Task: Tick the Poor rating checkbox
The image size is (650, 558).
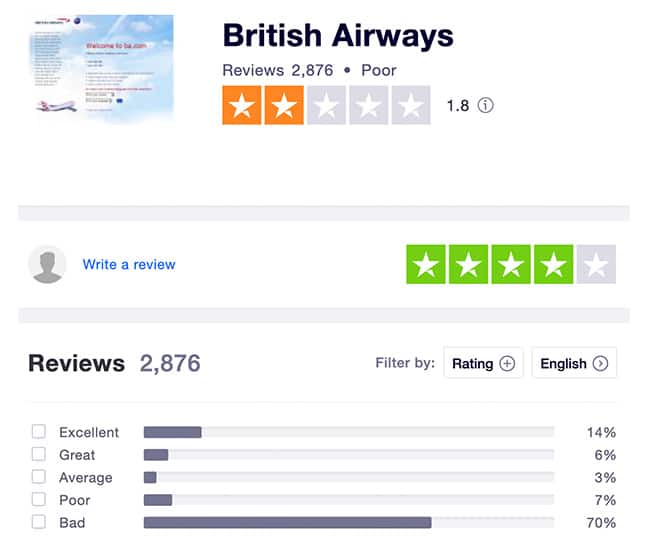Action: point(39,499)
